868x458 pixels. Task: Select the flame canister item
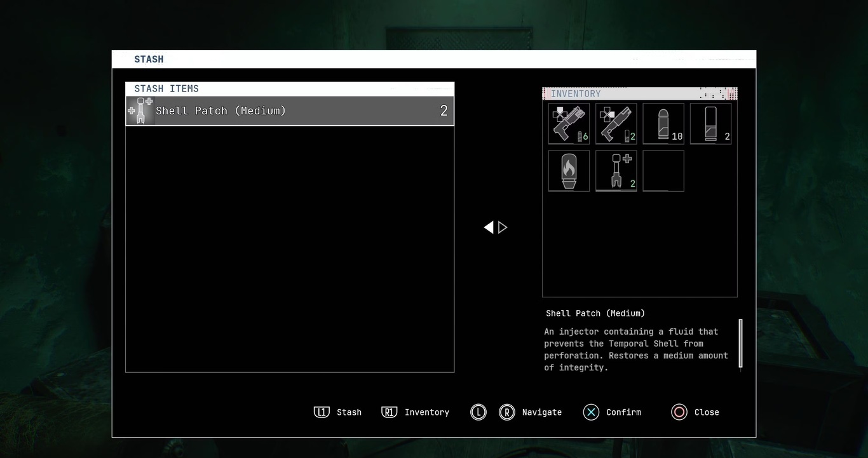pyautogui.click(x=569, y=171)
